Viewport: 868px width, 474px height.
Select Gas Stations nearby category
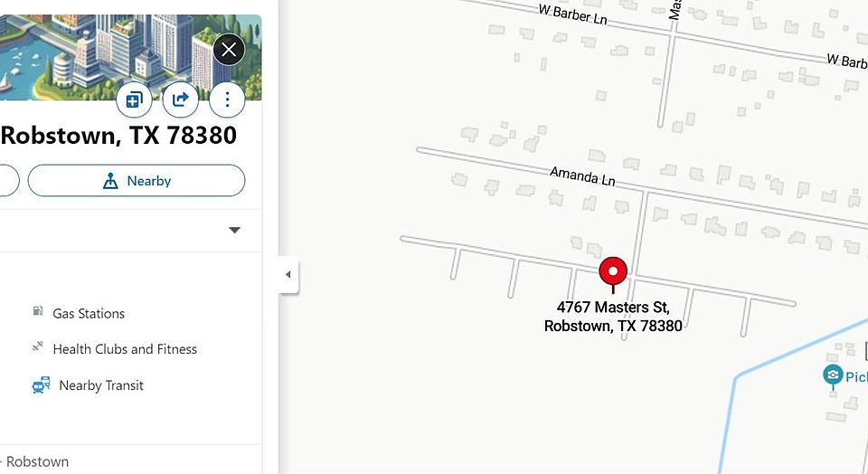[x=89, y=313]
